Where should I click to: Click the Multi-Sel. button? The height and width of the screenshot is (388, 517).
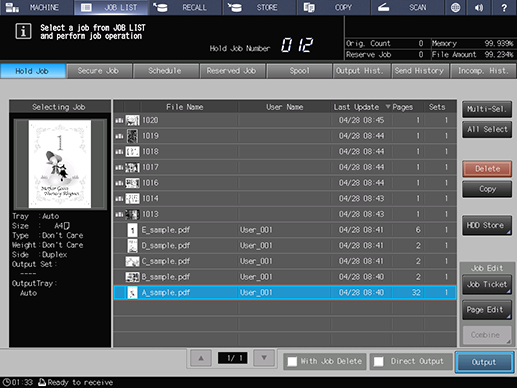(487, 109)
